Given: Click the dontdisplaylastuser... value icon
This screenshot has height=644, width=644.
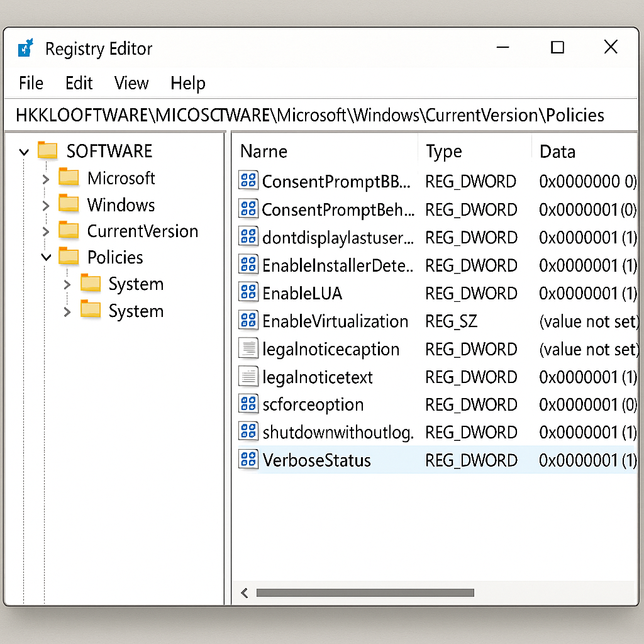Looking at the screenshot, I should coord(248,236).
